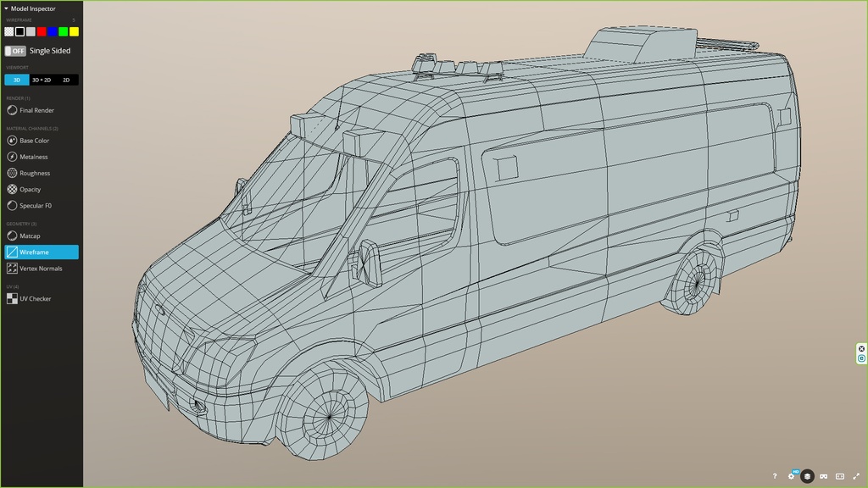
Task: Display the Opacity channel
Action: point(30,190)
